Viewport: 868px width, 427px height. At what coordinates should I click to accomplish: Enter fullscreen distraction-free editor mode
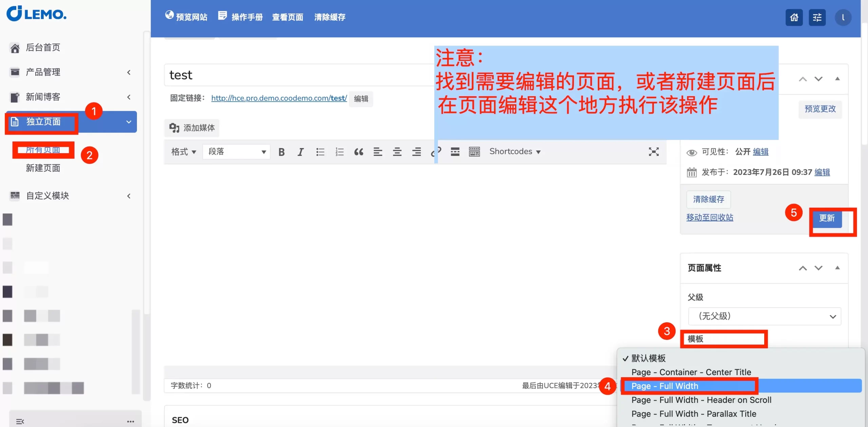point(653,152)
